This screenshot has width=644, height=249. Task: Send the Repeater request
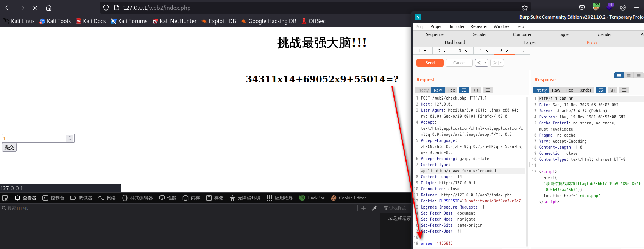click(x=430, y=63)
